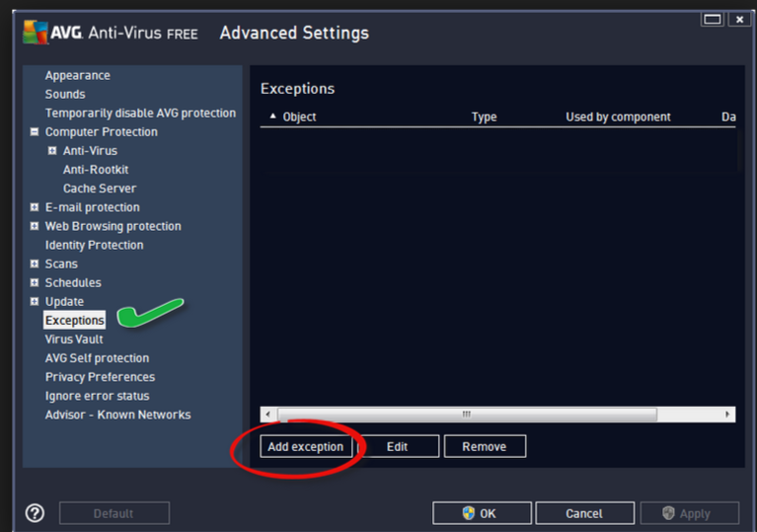
Task: Collapse the Computer Protection tree node
Action: coord(35,132)
